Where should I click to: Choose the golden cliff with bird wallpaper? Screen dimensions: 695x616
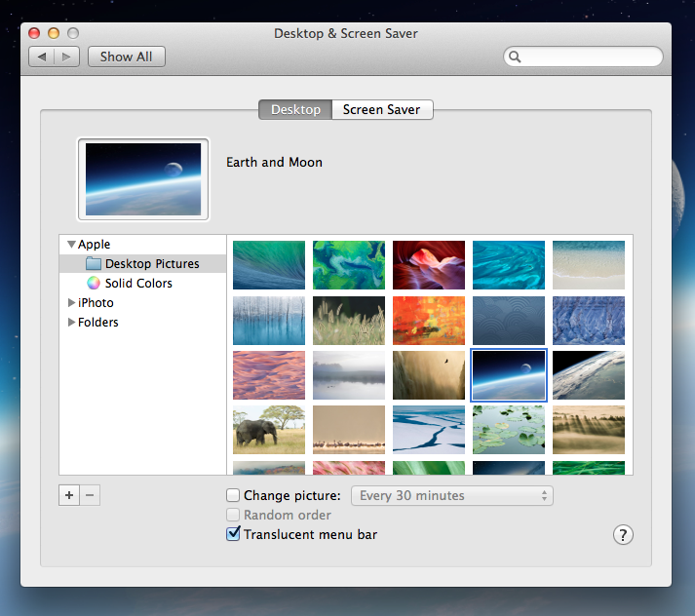pyautogui.click(x=429, y=375)
